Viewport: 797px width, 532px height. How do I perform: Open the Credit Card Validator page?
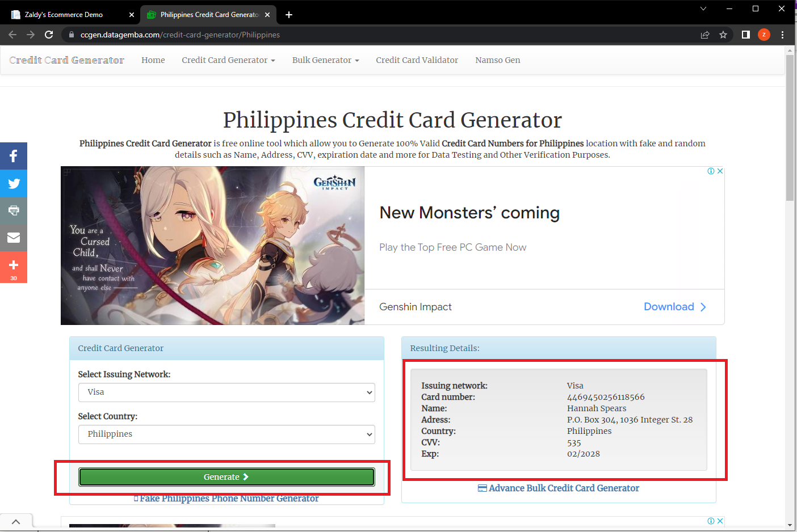417,60
